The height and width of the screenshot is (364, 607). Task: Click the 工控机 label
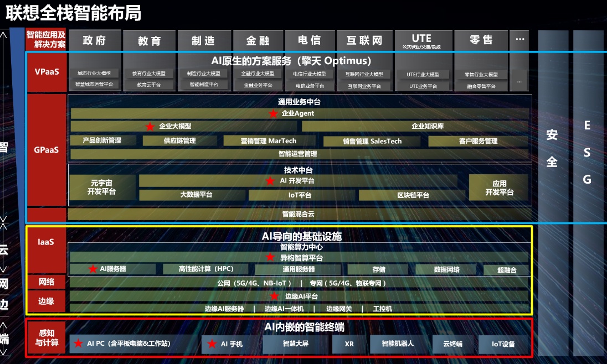tap(382, 309)
